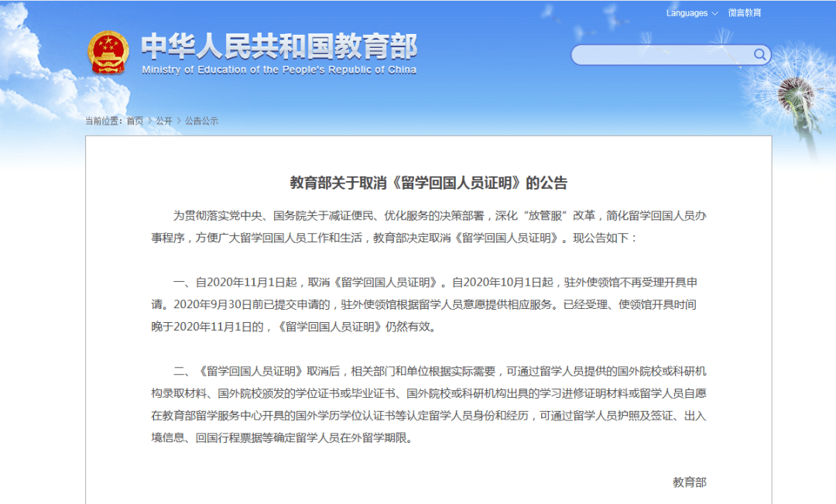Click the breadcrumb arrow after 首页
836x504 pixels.
[x=150, y=121]
